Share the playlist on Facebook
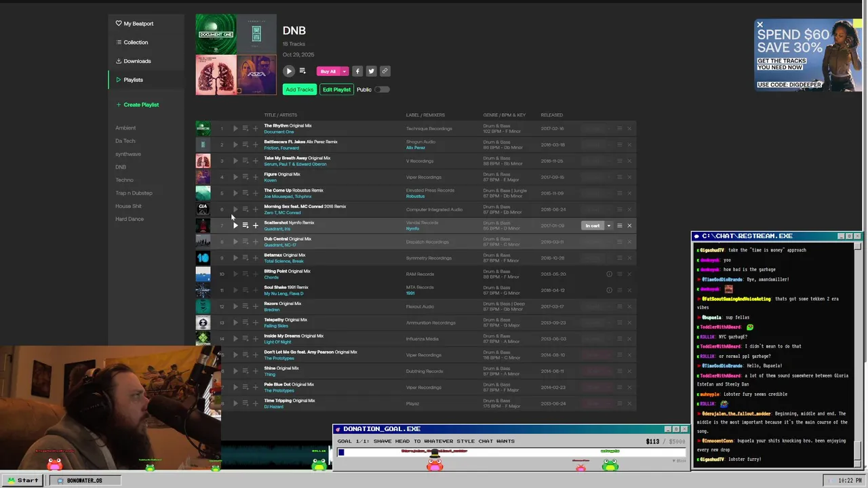 (x=357, y=71)
